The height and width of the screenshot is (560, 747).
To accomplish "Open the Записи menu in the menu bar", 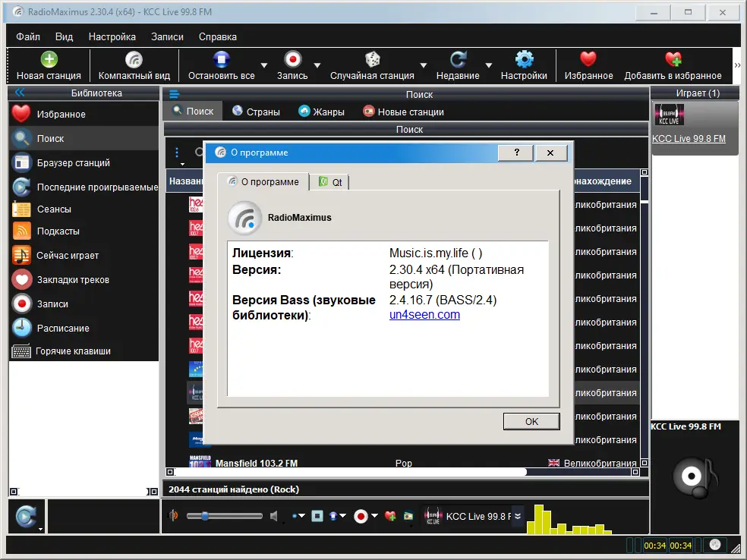I will [167, 36].
